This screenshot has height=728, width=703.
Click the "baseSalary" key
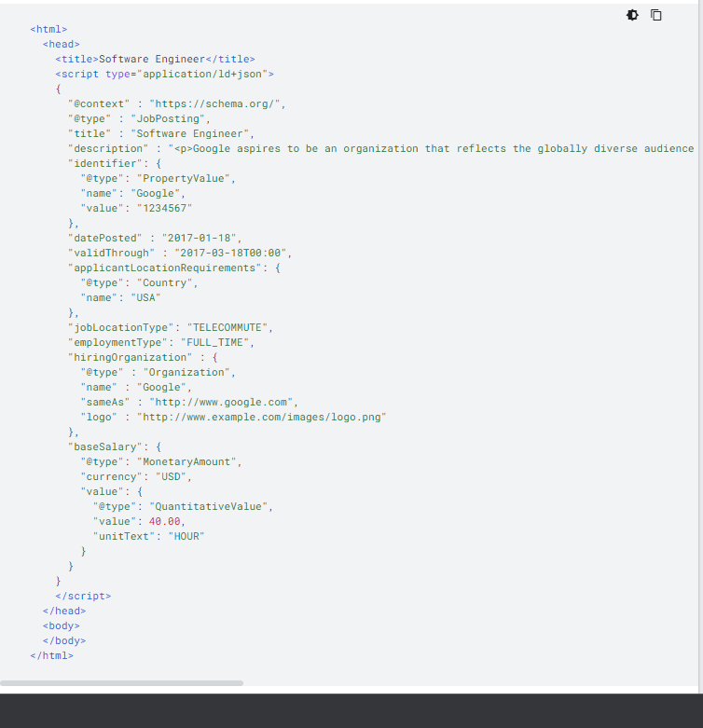point(105,447)
